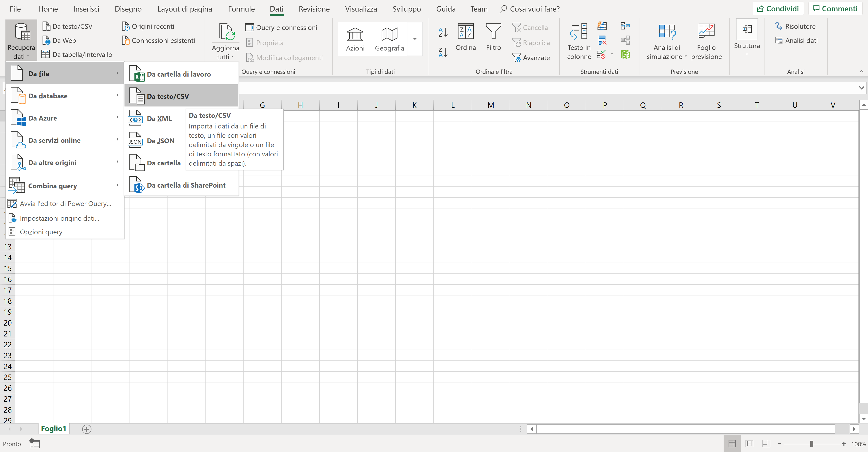This screenshot has height=452, width=868.
Task: Switch to Layout di pagina view
Action: [749, 444]
